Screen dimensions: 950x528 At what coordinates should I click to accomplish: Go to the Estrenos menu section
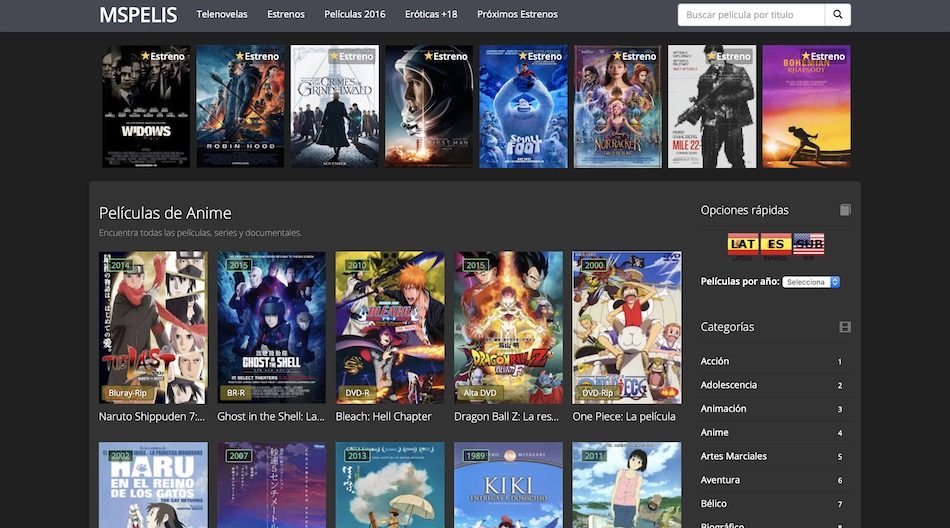[286, 15]
